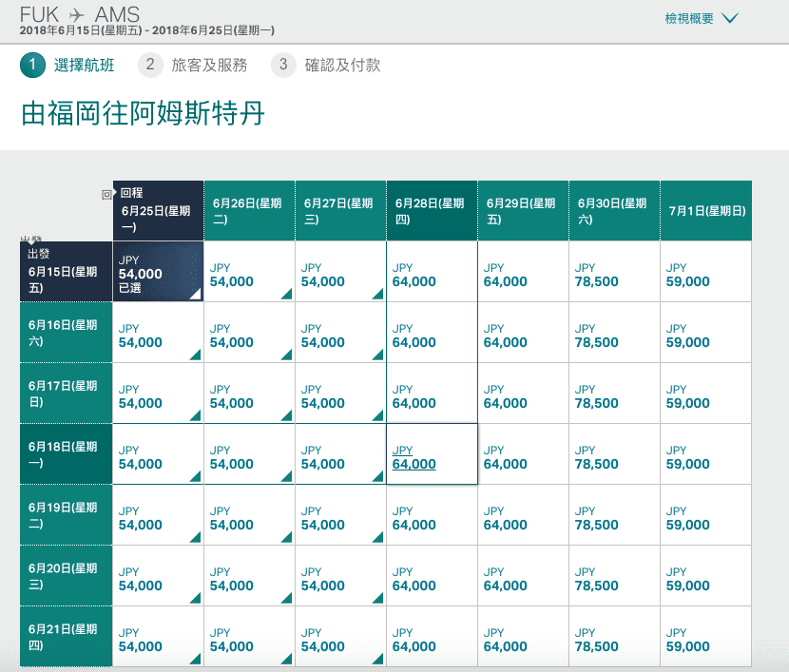Choose 6月21日 depart, 6月27日 return JPY 54,000
Screen dimensions: 789x672
point(340,637)
